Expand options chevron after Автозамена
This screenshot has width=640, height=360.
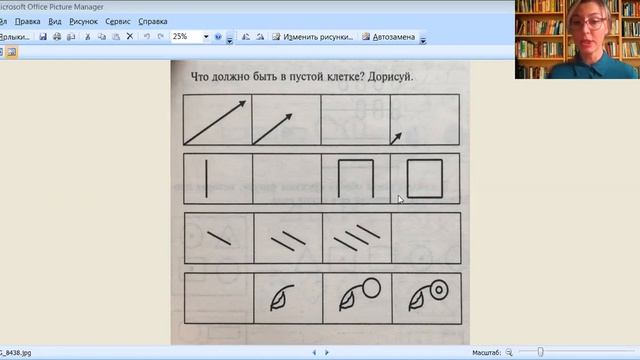[x=423, y=39]
